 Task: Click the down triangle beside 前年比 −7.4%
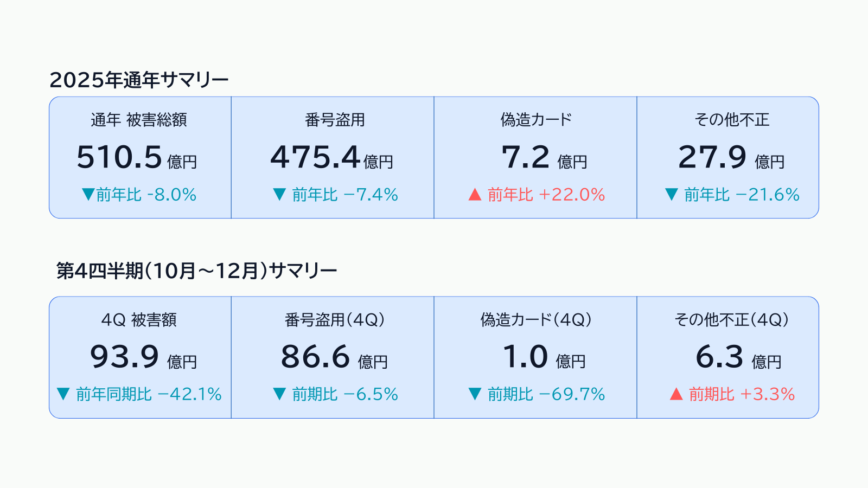pos(279,194)
